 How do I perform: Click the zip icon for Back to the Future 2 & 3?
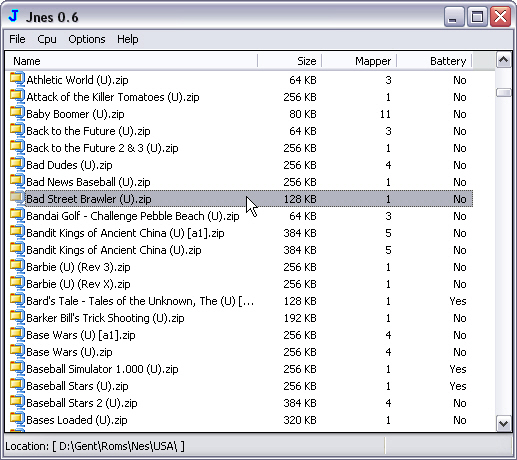[x=17, y=147]
